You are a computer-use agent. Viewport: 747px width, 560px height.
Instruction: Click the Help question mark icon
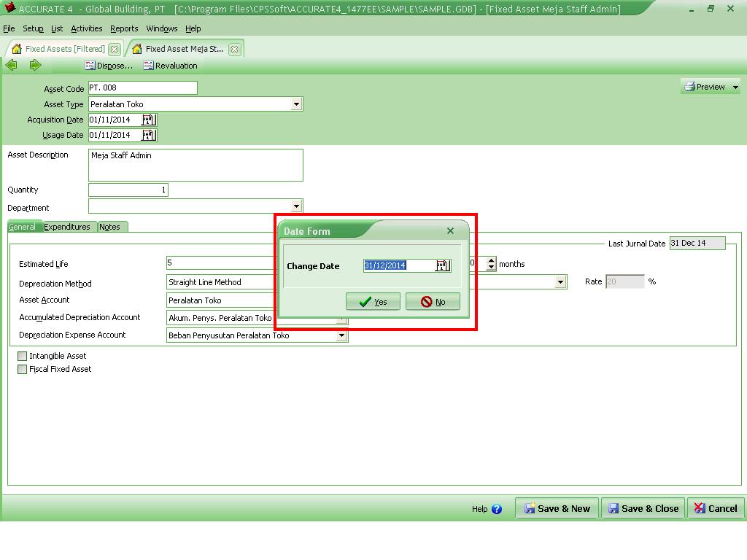[x=496, y=510]
